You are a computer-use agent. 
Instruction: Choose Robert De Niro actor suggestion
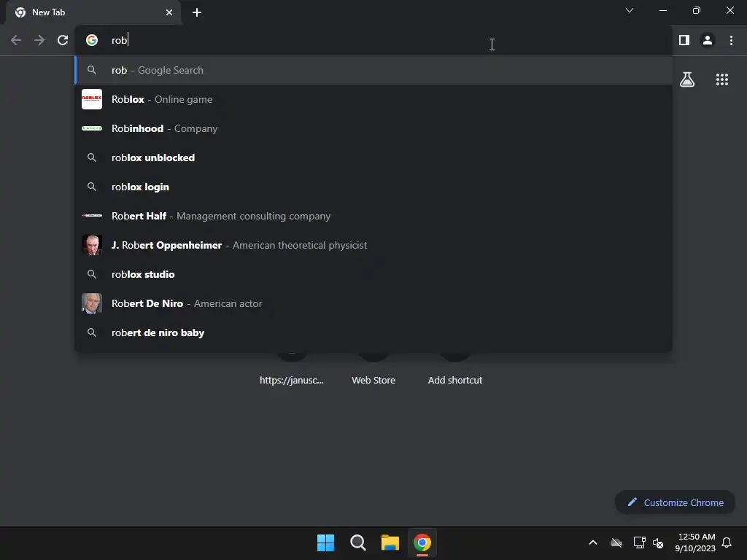coord(373,303)
